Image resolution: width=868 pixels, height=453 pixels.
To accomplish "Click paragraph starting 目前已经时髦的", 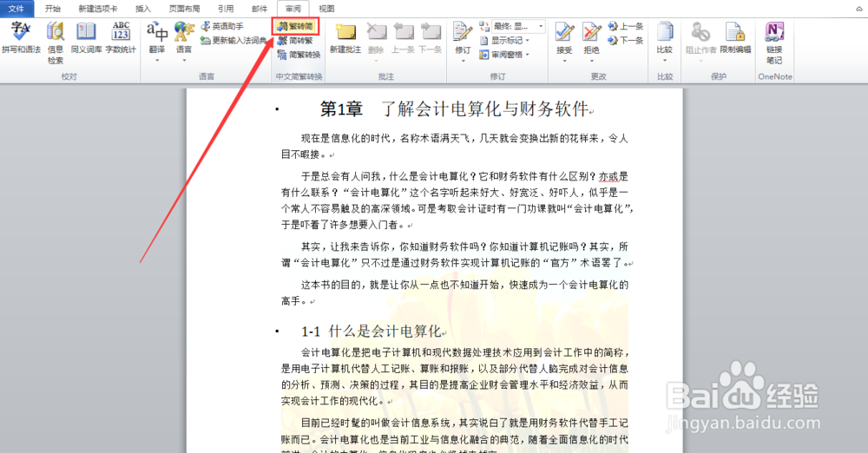I will pyautogui.click(x=455, y=435).
